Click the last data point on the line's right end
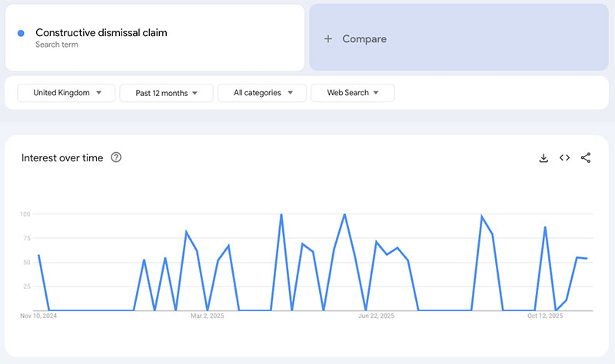The image size is (615, 364). click(x=587, y=259)
